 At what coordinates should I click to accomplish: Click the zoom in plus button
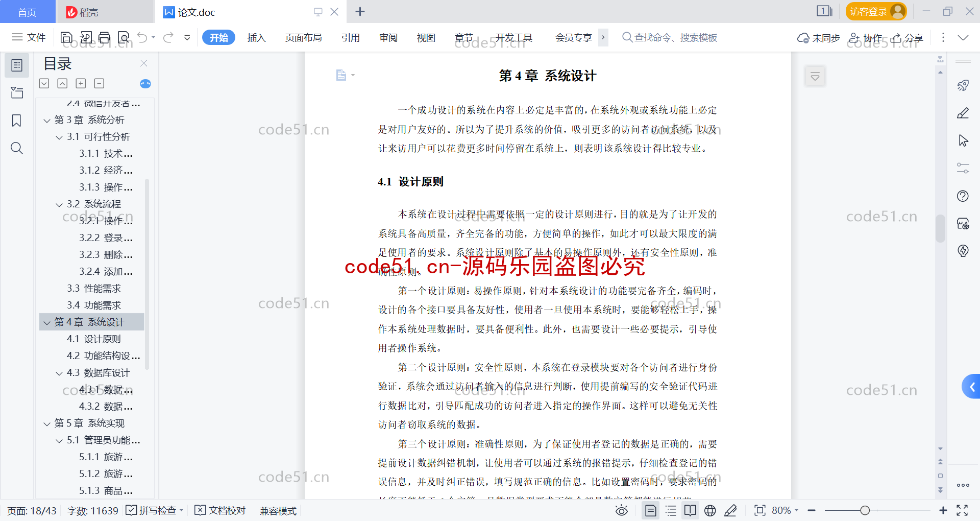(943, 510)
